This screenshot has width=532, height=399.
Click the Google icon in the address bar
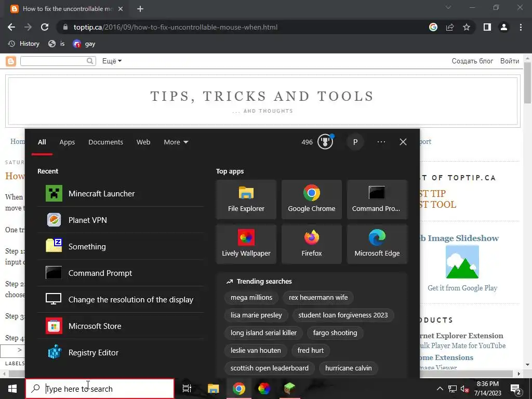(x=433, y=27)
